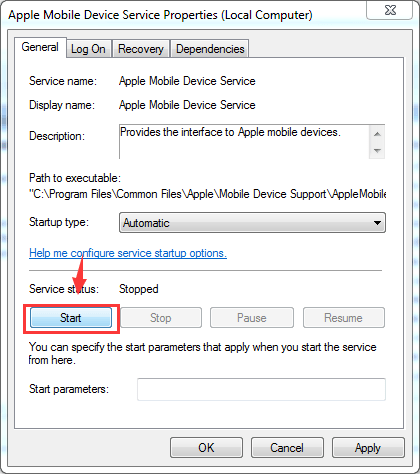Viewport: 420px width, 474px height.
Task: Click the description scroll down arrow
Action: pos(377,150)
